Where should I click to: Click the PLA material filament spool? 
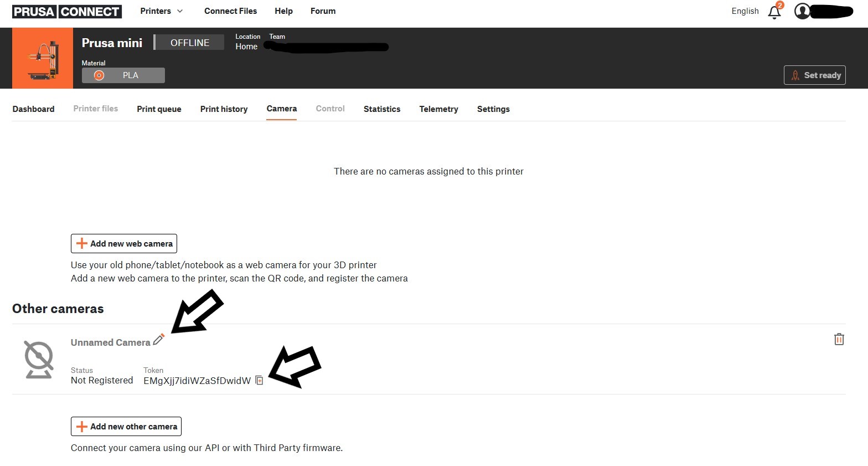click(x=99, y=75)
